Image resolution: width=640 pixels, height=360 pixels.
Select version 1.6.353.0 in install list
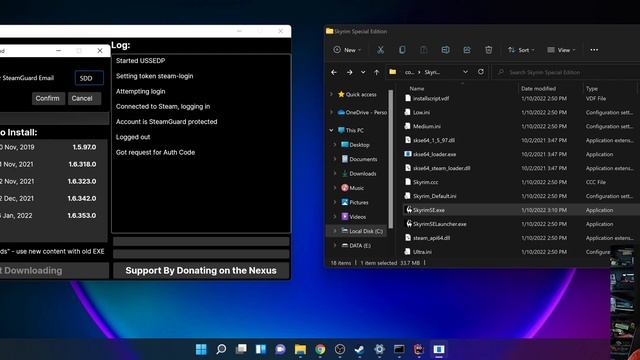click(x=53, y=216)
